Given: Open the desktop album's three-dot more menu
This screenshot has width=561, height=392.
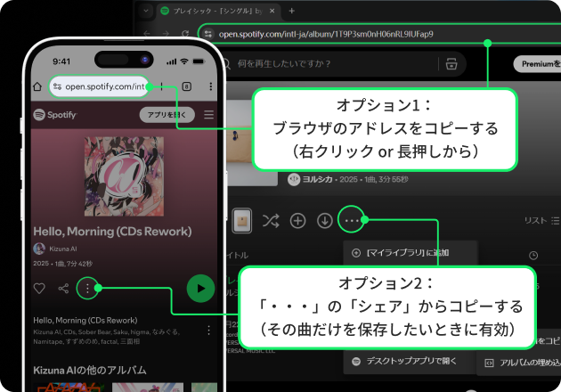Looking at the screenshot, I should point(354,220).
